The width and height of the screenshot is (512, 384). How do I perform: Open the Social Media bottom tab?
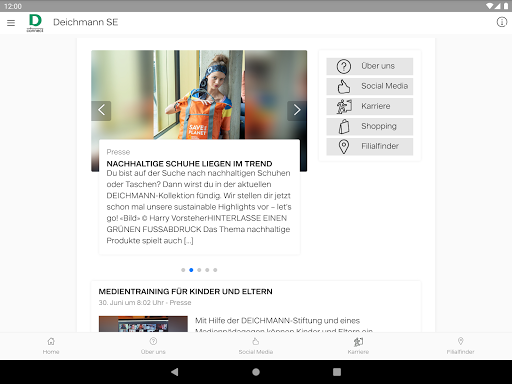256,346
